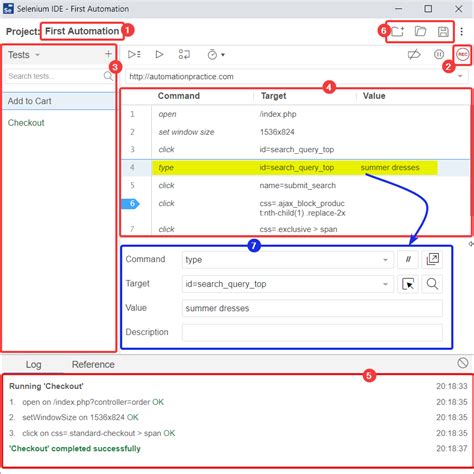Clear the log with the circle-slash icon

(x=463, y=363)
